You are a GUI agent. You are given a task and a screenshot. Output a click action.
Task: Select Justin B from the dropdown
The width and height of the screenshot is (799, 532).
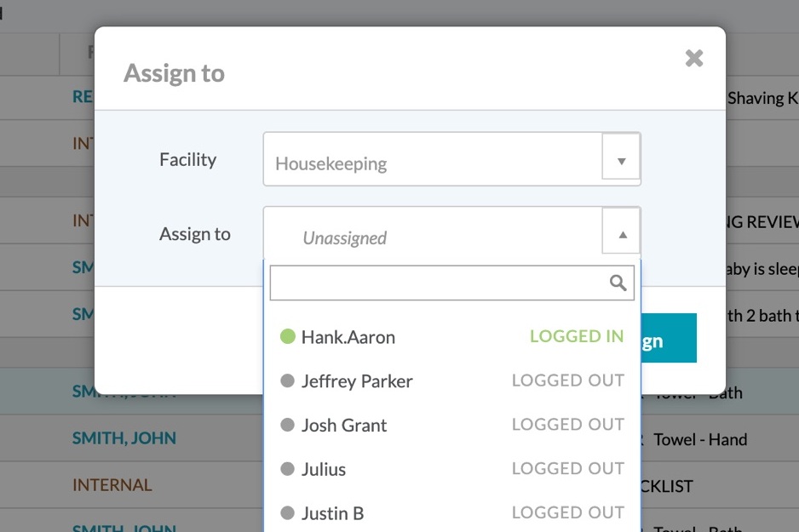(x=332, y=513)
